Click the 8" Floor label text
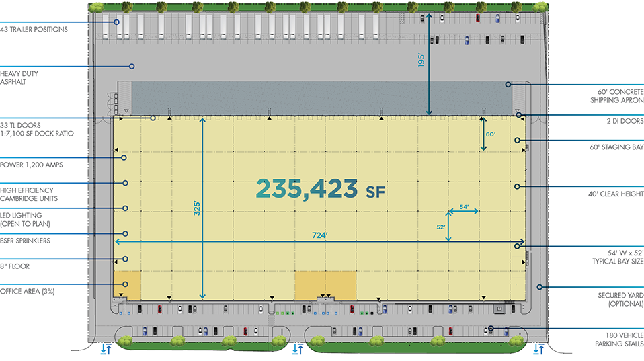 click(x=15, y=266)
